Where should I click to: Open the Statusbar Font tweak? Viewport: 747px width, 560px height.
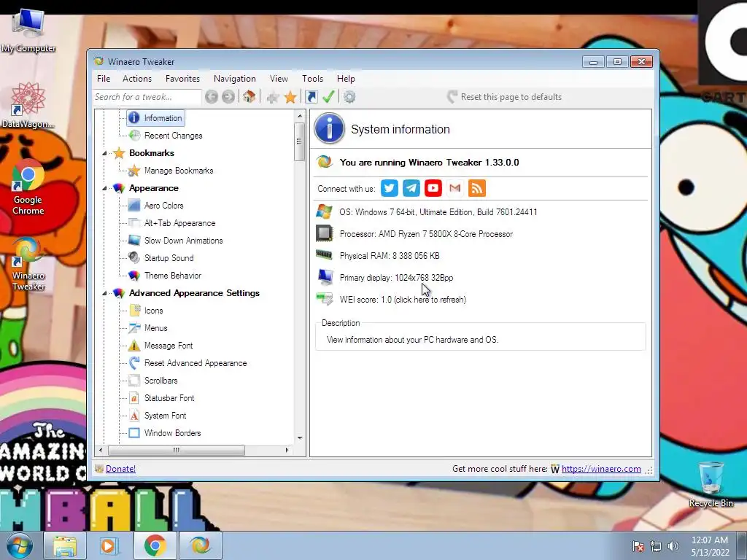pos(169,398)
